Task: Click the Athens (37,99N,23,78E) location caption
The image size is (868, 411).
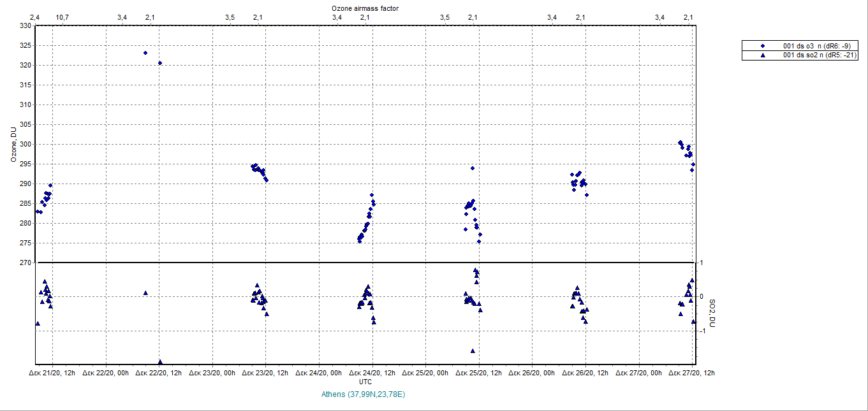Action: tap(364, 394)
